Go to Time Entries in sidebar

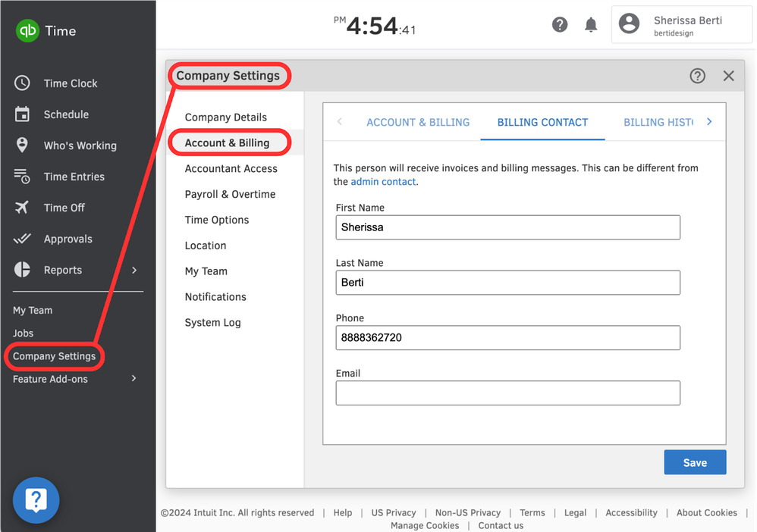74,177
